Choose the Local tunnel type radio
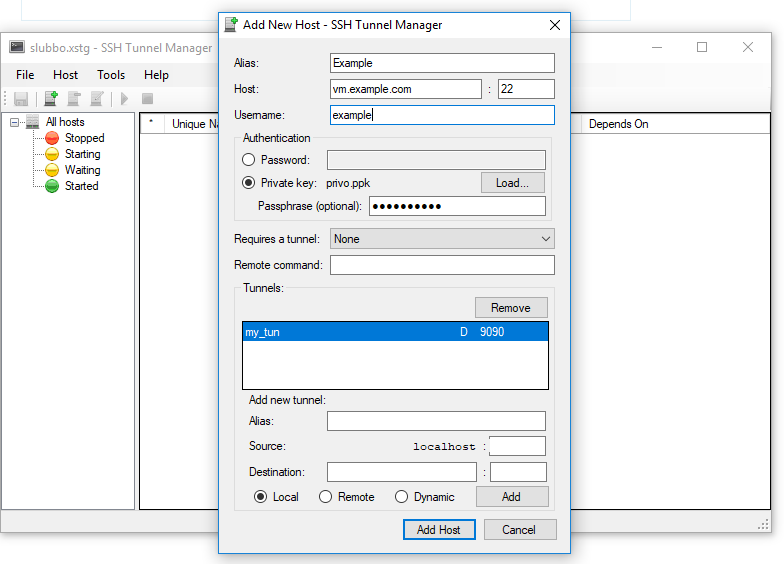The height and width of the screenshot is (564, 784). coord(260,496)
